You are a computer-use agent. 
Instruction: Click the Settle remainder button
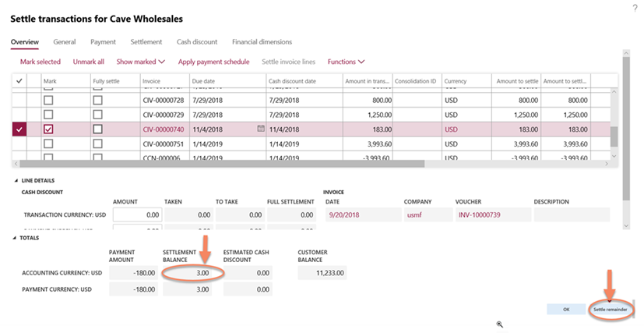[610, 309]
